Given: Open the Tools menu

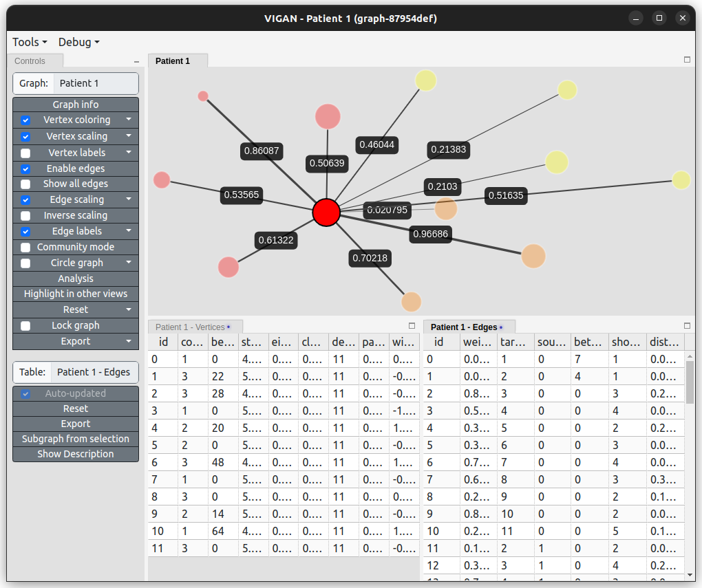Looking at the screenshot, I should 30,42.
